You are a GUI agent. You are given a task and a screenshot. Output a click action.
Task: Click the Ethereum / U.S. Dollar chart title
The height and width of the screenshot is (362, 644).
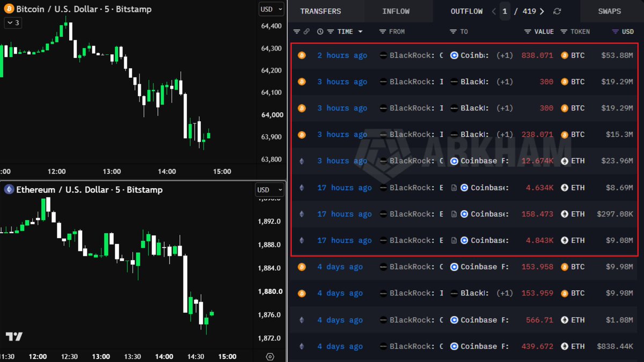click(89, 189)
